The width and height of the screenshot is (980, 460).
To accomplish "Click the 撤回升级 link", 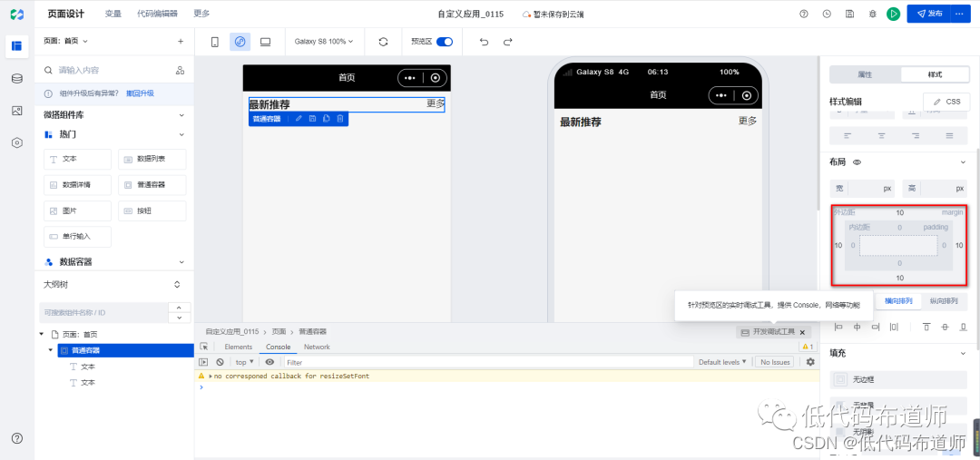I will pyautogui.click(x=140, y=93).
